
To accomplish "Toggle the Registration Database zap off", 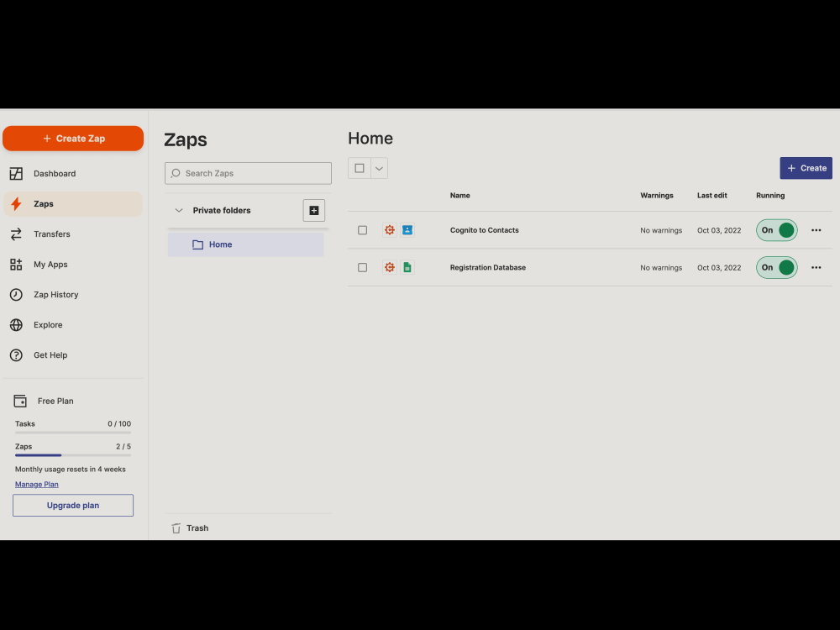I will pyautogui.click(x=775, y=267).
